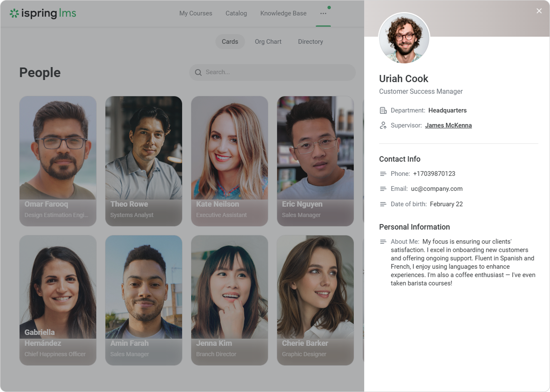Open the three-dots more menu
550x392 pixels.
pyautogui.click(x=323, y=13)
